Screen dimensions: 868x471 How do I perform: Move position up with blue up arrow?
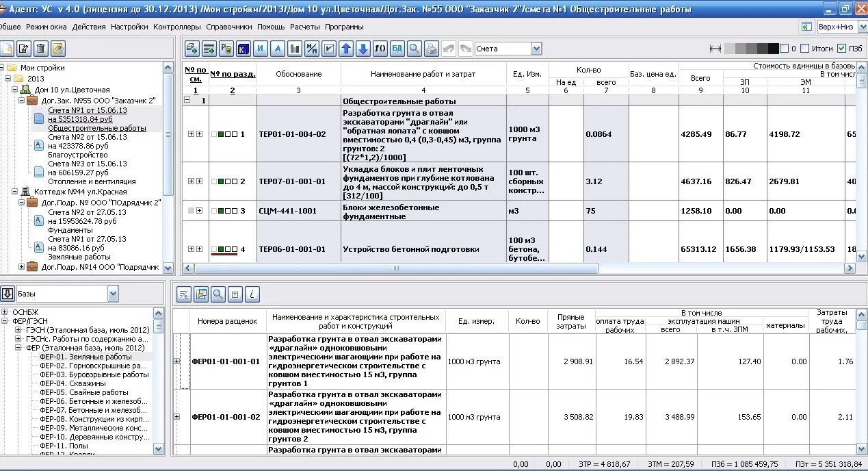pyautogui.click(x=346, y=49)
